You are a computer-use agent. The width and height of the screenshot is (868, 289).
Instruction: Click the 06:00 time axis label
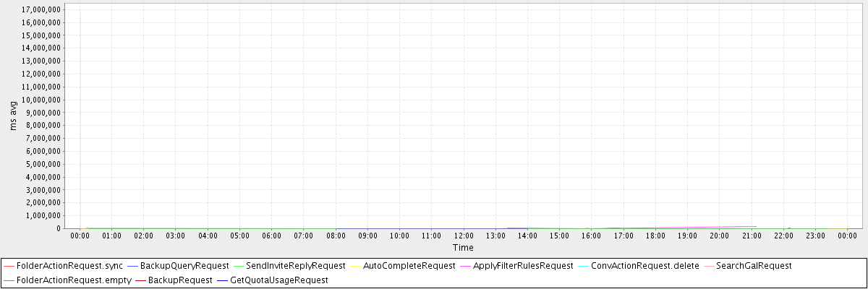pos(271,236)
